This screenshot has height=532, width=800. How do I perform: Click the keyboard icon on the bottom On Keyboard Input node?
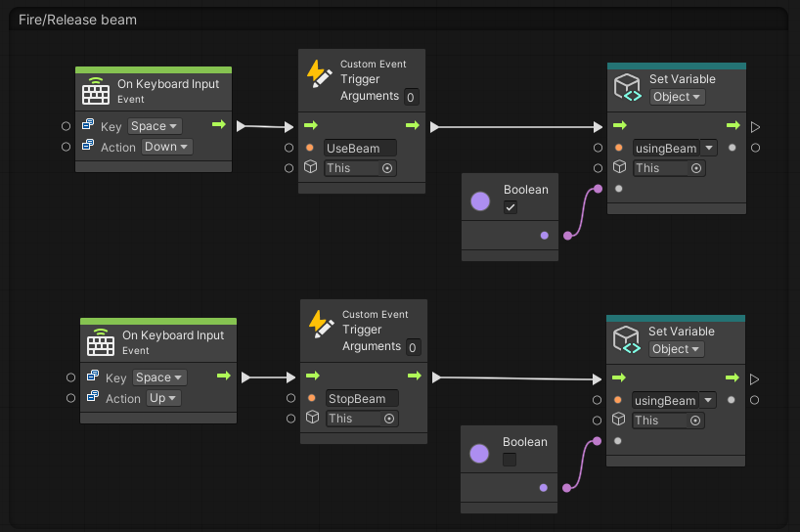101,343
